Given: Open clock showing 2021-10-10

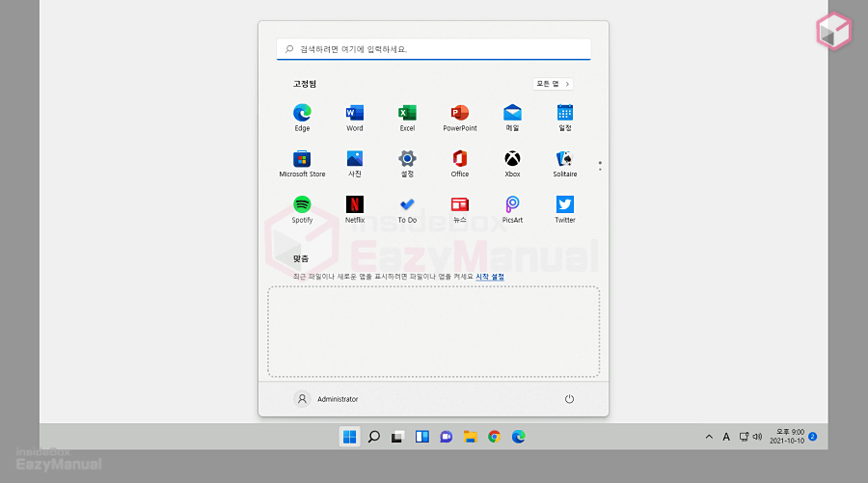Looking at the screenshot, I should pos(787,437).
